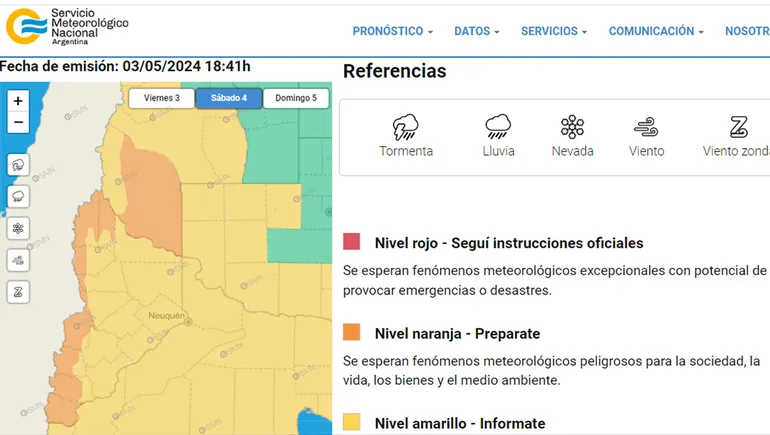Click the red Nivel rojo color swatch
770x435 pixels.
[x=352, y=242]
